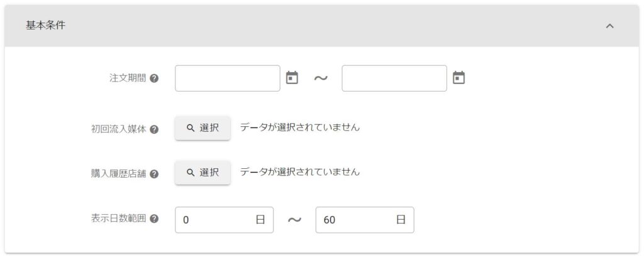Open the start date calendar picker

tap(292, 78)
